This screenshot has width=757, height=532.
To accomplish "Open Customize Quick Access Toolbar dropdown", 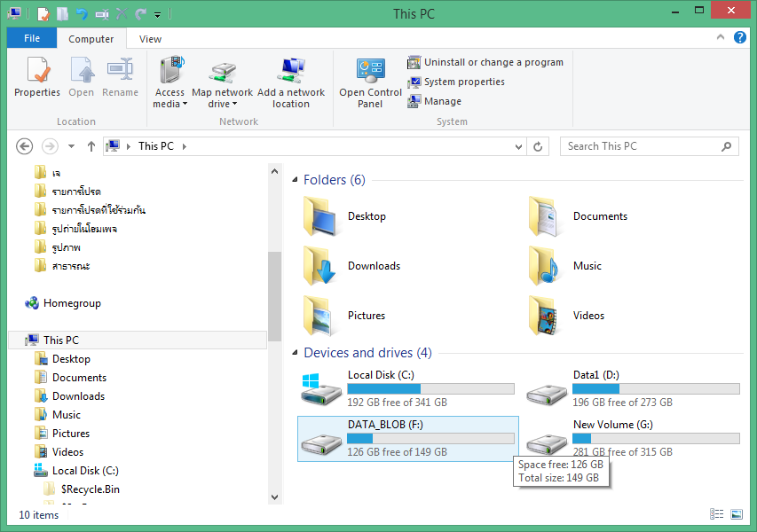I will pyautogui.click(x=157, y=15).
